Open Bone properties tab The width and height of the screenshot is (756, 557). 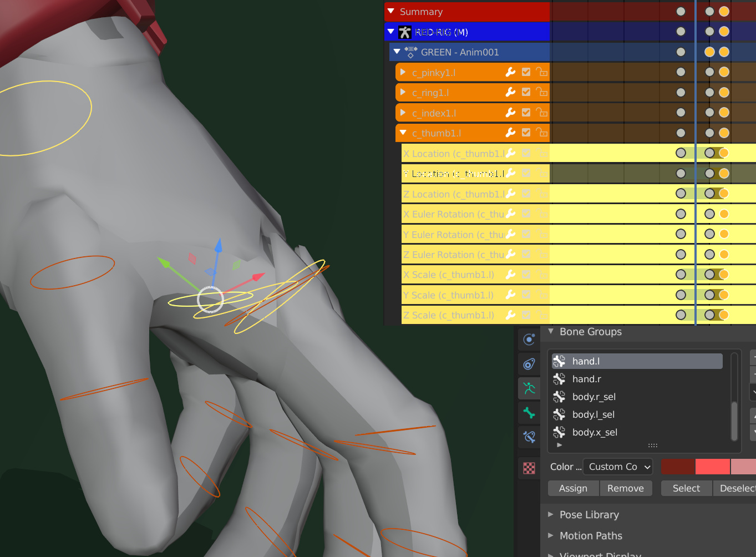tap(529, 412)
